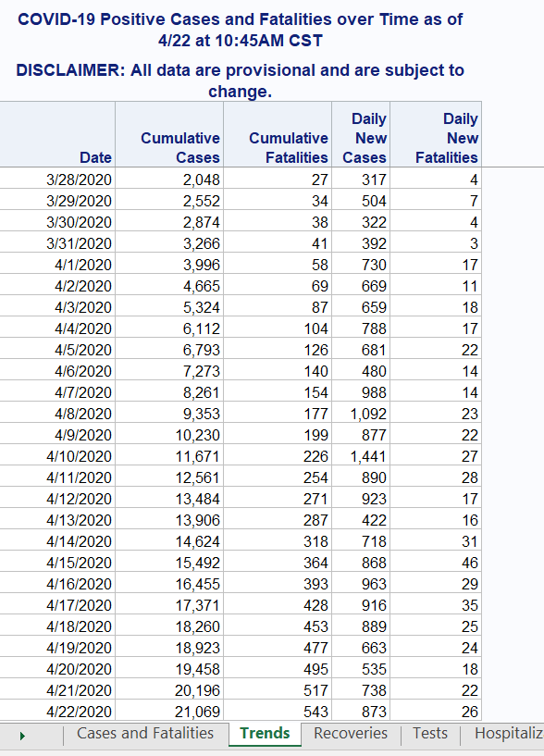Select the Daily New Cases column header
Viewport: 544px width, 756px height.
coord(361,134)
